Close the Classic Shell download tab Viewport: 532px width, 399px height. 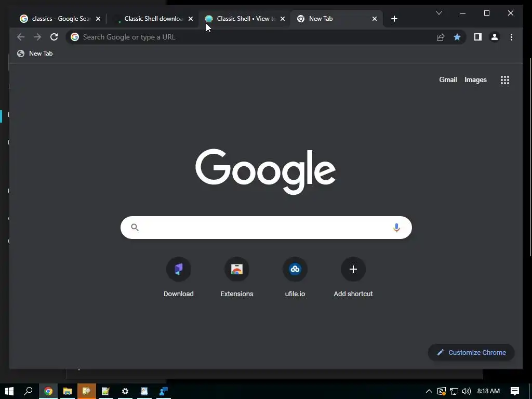[191, 19]
